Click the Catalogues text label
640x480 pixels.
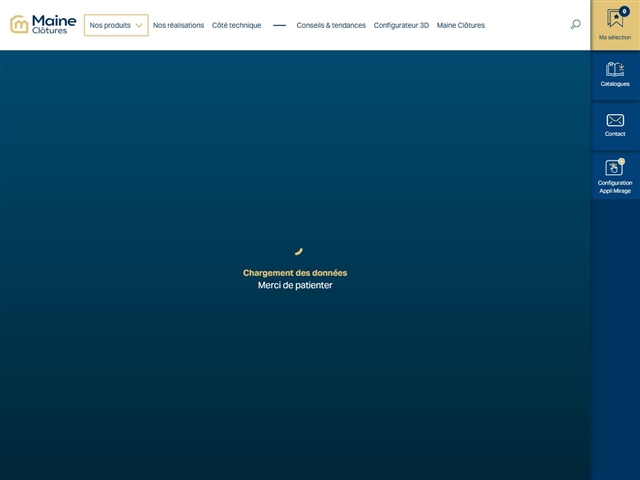615,84
